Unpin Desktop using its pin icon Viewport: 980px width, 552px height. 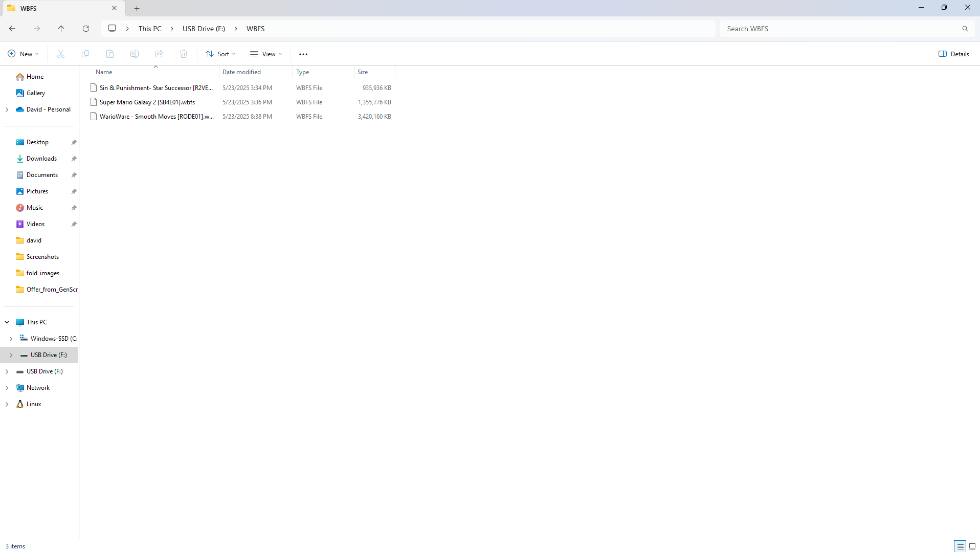pos(74,142)
